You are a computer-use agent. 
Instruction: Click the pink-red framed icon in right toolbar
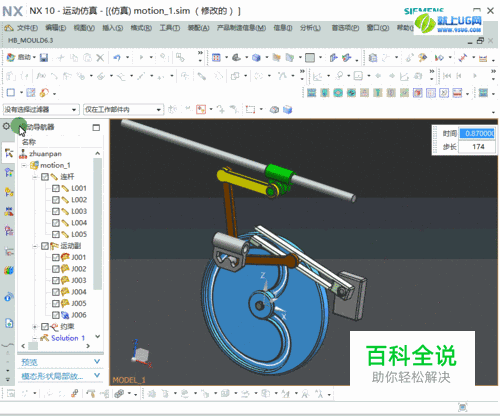(417, 93)
